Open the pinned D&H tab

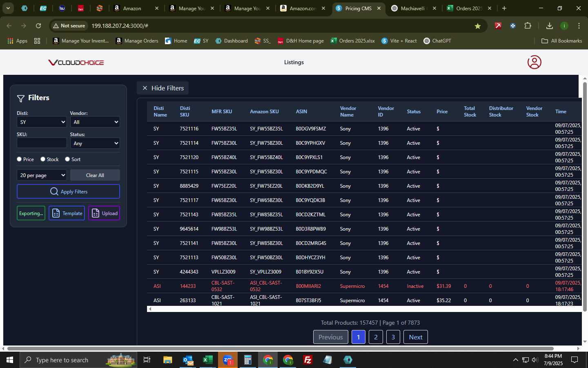tap(80, 8)
